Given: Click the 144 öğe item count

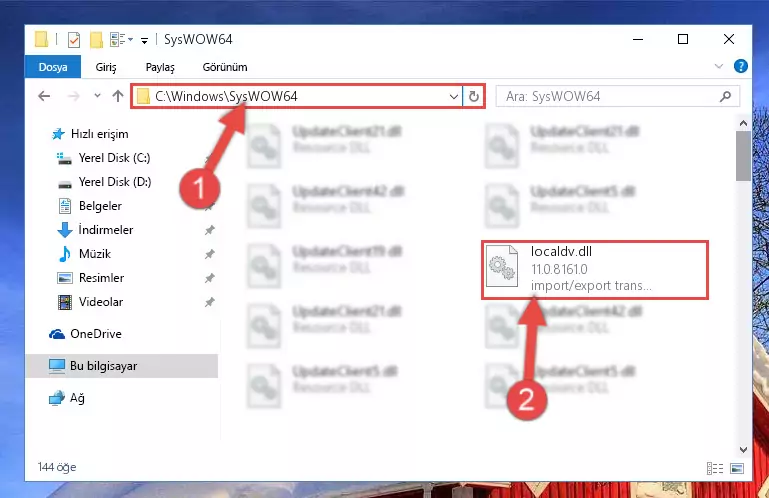Looking at the screenshot, I should 57,467.
